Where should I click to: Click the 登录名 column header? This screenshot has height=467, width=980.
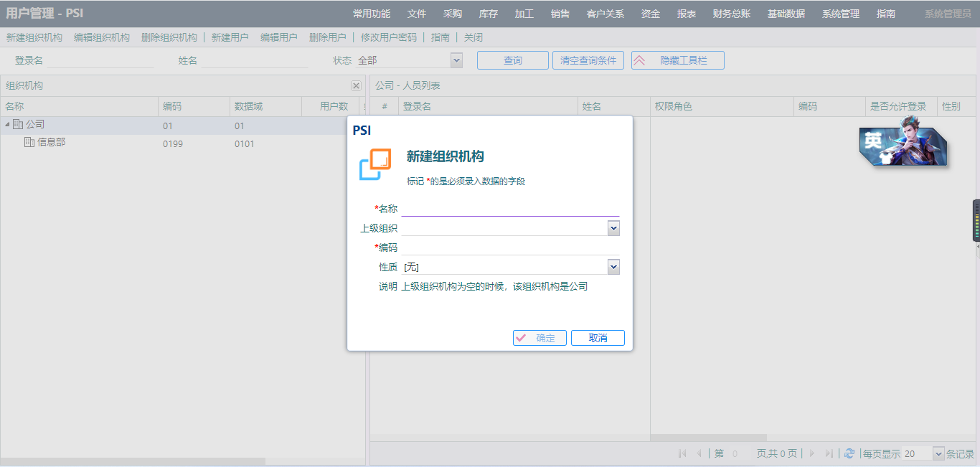click(488, 106)
